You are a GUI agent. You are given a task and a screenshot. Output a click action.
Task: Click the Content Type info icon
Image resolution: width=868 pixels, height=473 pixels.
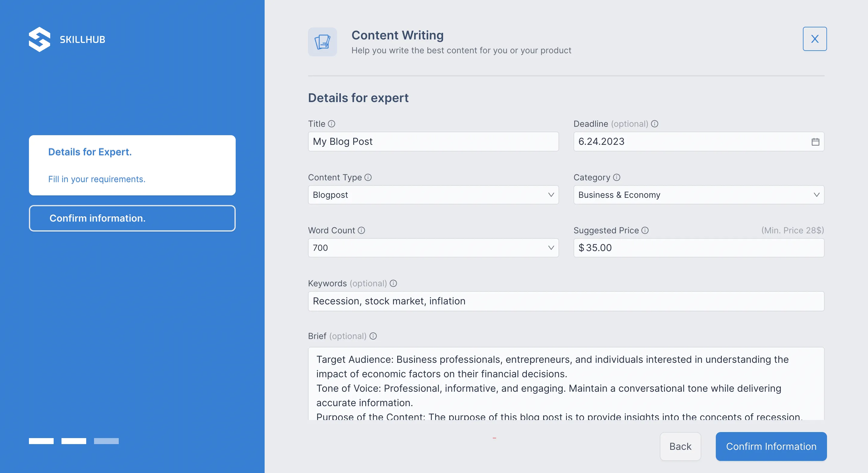point(368,177)
